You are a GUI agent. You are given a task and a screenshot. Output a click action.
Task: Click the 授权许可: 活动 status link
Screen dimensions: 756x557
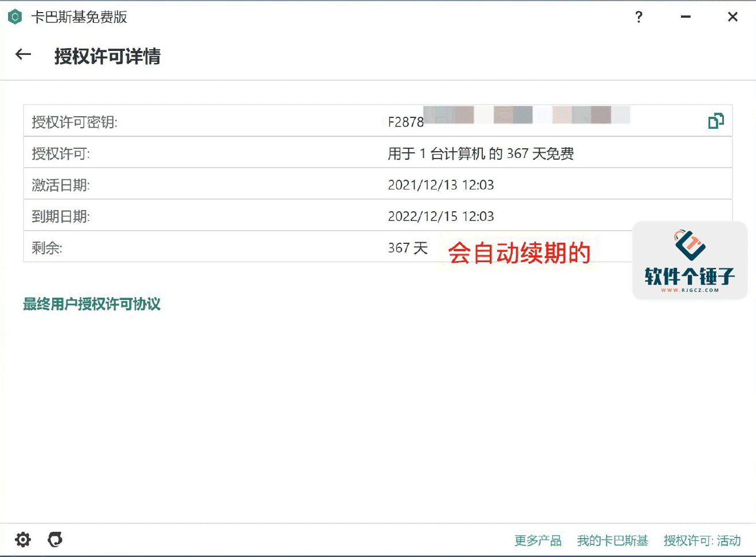(702, 540)
